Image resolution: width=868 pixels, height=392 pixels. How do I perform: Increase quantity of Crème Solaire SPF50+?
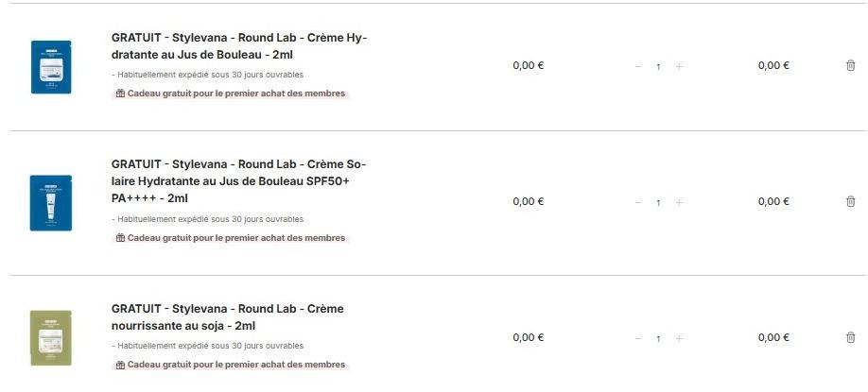(679, 202)
